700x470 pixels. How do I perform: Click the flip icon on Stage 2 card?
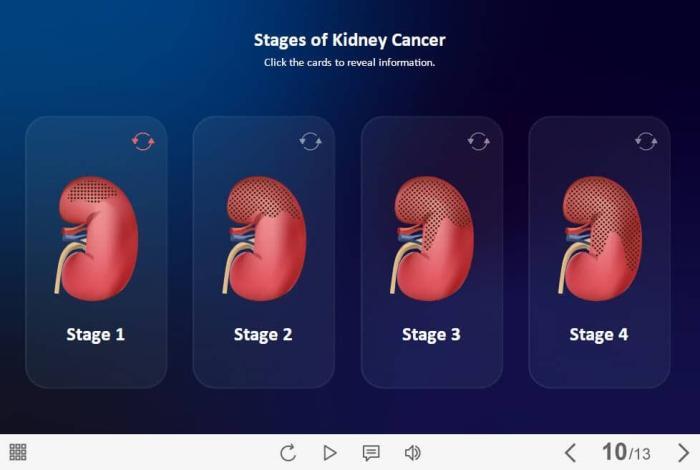click(310, 142)
